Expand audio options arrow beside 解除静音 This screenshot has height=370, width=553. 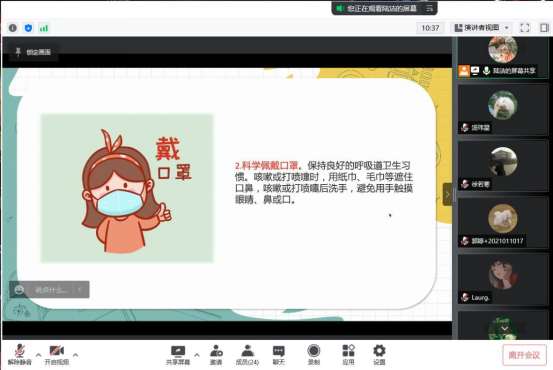pyautogui.click(x=38, y=355)
